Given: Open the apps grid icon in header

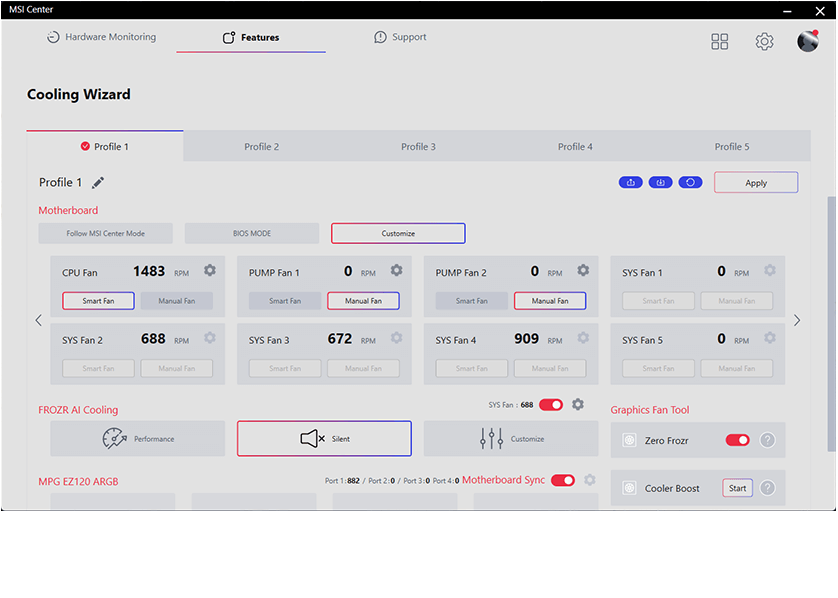Looking at the screenshot, I should [720, 41].
